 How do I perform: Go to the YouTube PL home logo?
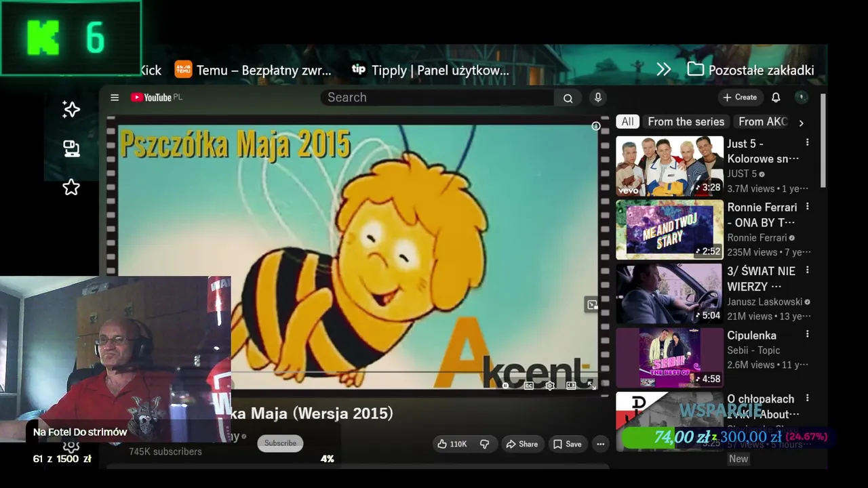(x=157, y=98)
